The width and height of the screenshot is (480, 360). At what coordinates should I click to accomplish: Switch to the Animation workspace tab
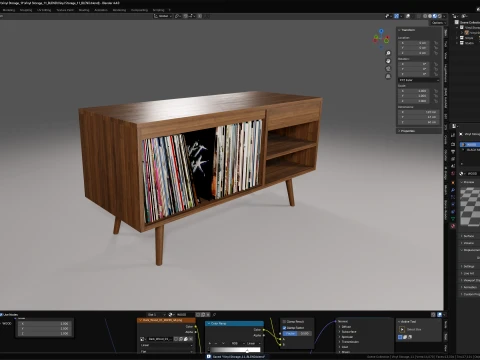[x=101, y=10]
